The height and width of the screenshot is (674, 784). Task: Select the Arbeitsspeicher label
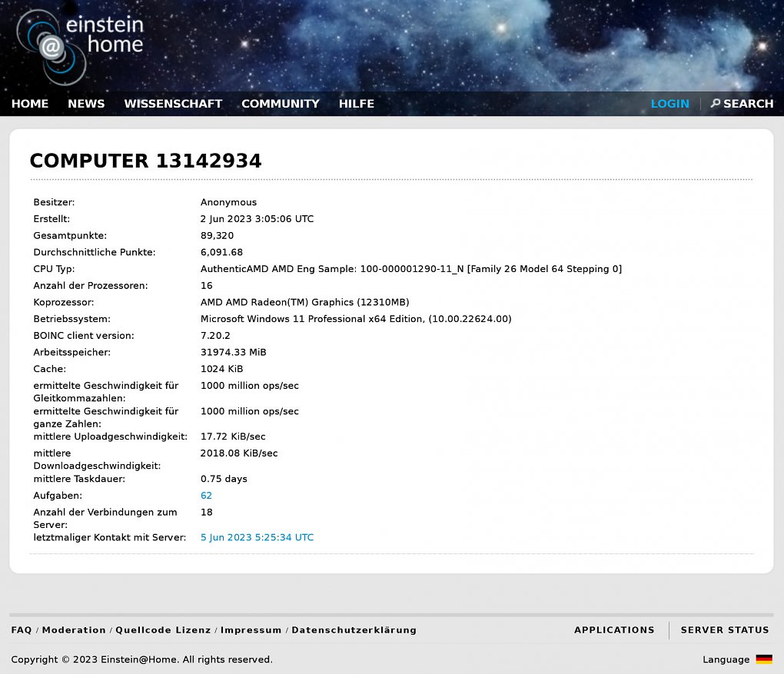[x=72, y=353]
